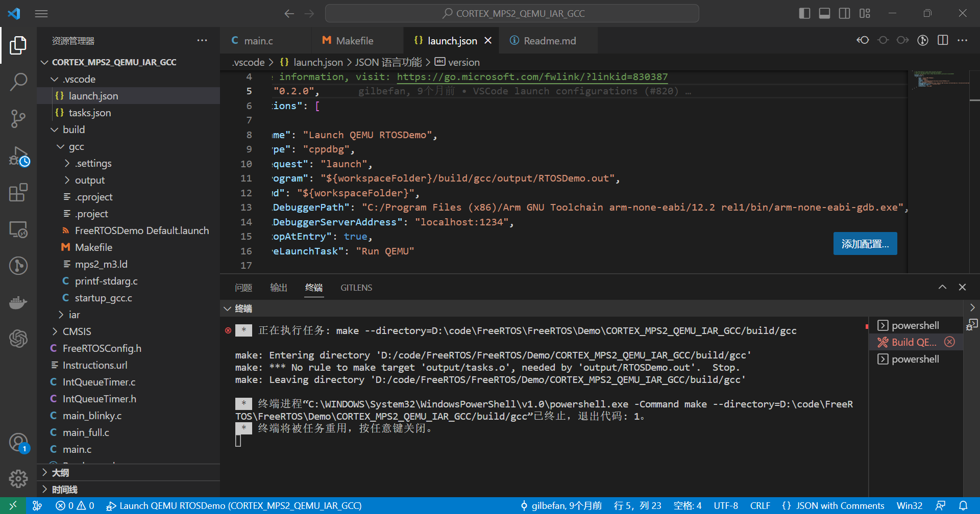
Task: Switch to the 输出 panel tab
Action: click(x=278, y=288)
